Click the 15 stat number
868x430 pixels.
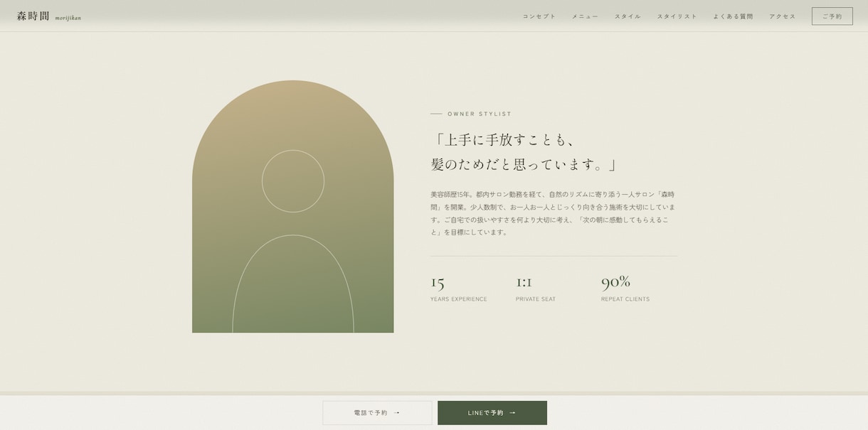pos(438,282)
